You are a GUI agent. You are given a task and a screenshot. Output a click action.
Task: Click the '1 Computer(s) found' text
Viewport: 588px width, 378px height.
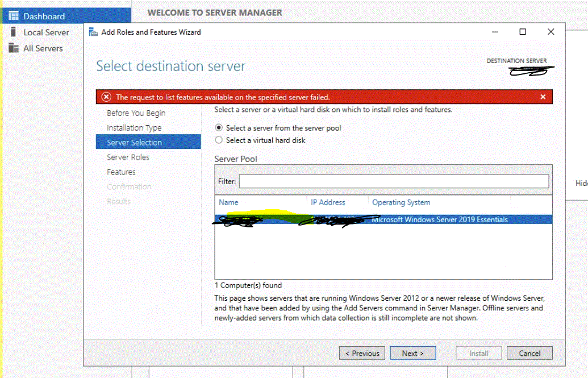tap(248, 285)
